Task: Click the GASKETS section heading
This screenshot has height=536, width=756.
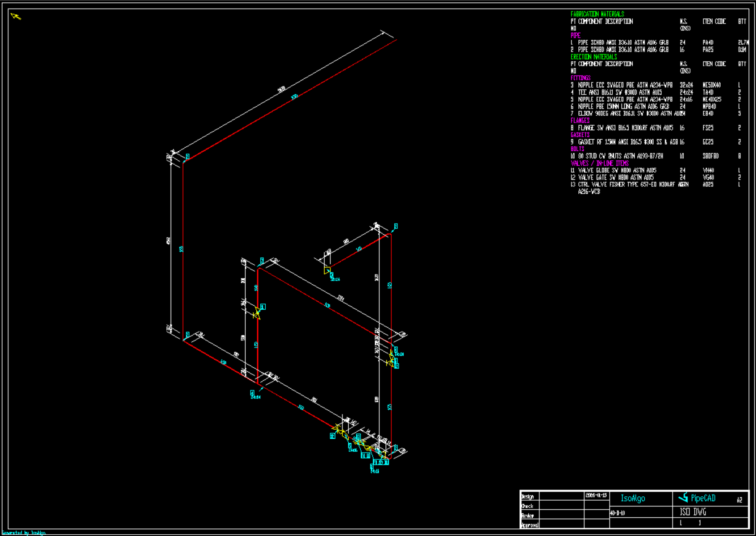Action: pos(580,135)
